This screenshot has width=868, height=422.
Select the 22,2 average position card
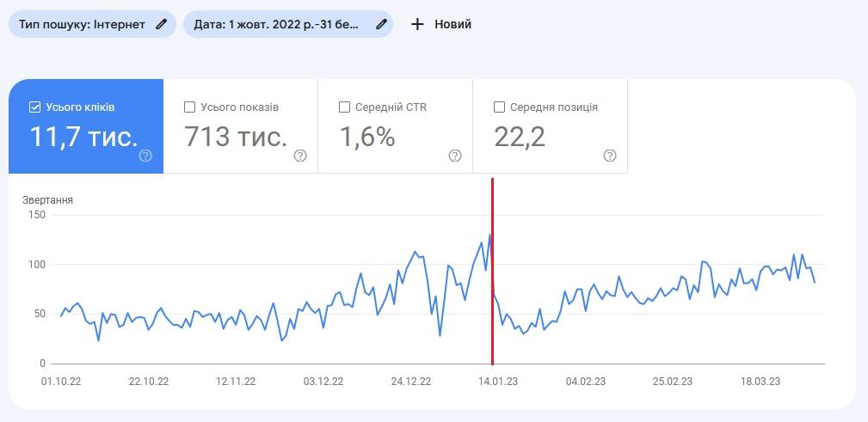(551, 126)
